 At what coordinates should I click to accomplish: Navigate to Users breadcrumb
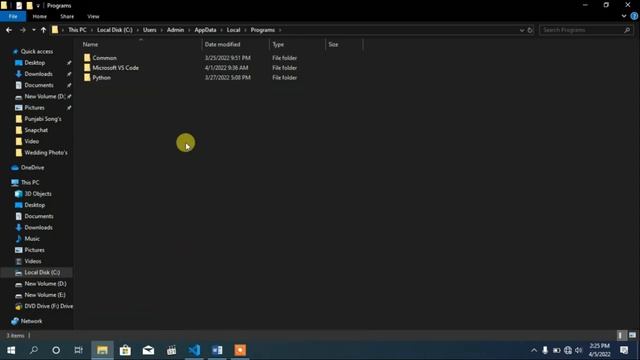[x=150, y=30]
